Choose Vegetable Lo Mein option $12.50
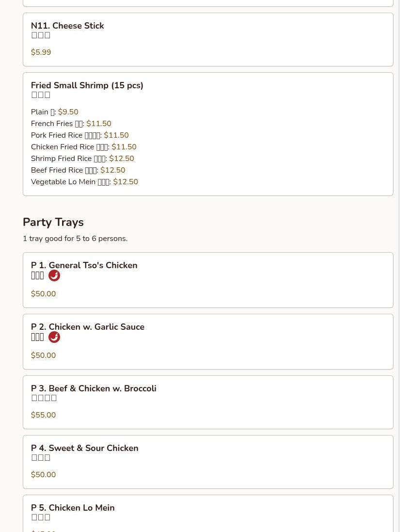409x532 pixels. pyautogui.click(x=84, y=181)
